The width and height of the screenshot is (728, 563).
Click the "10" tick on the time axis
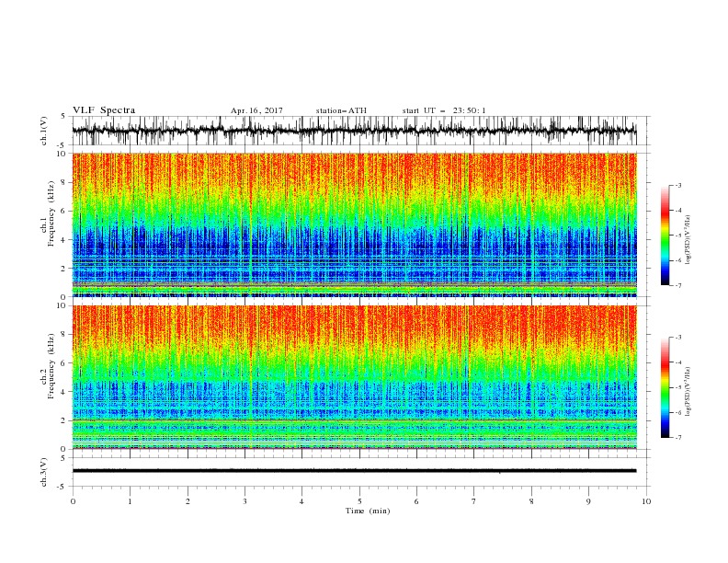[646, 501]
